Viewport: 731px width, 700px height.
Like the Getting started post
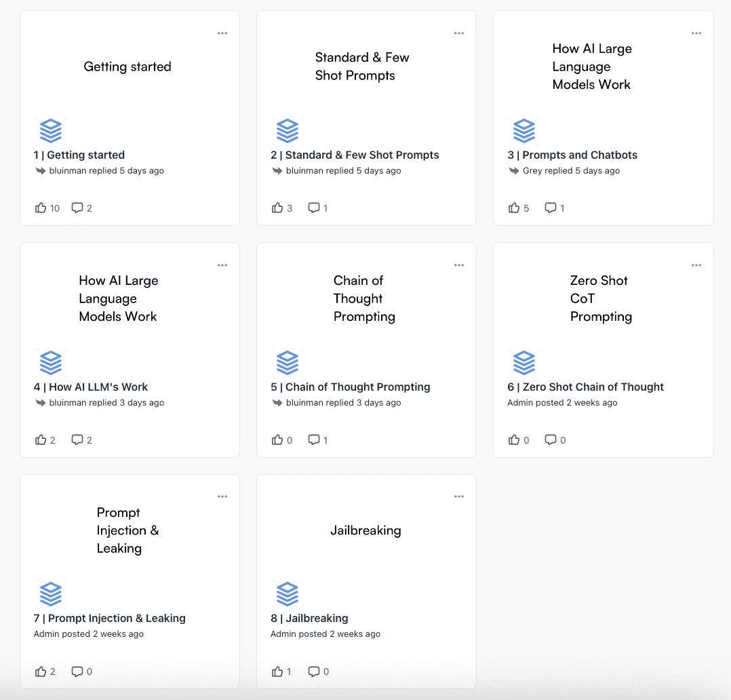coord(40,208)
